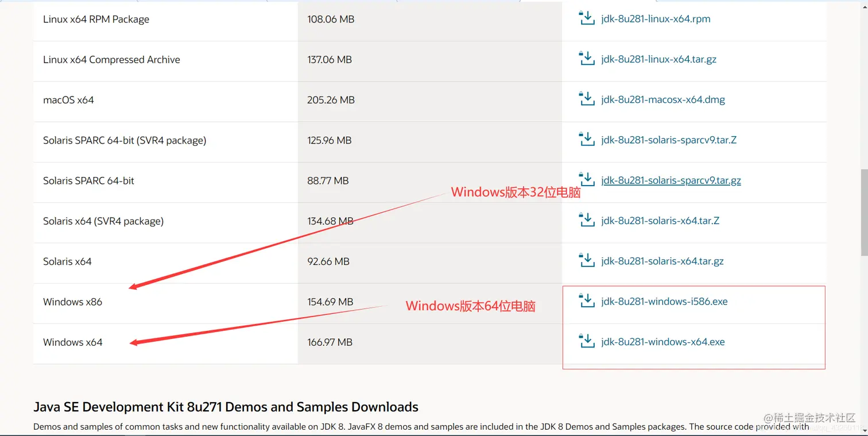Open the jdk-8u281-solaris-x64.tar.gz link
868x436 pixels.
click(662, 261)
